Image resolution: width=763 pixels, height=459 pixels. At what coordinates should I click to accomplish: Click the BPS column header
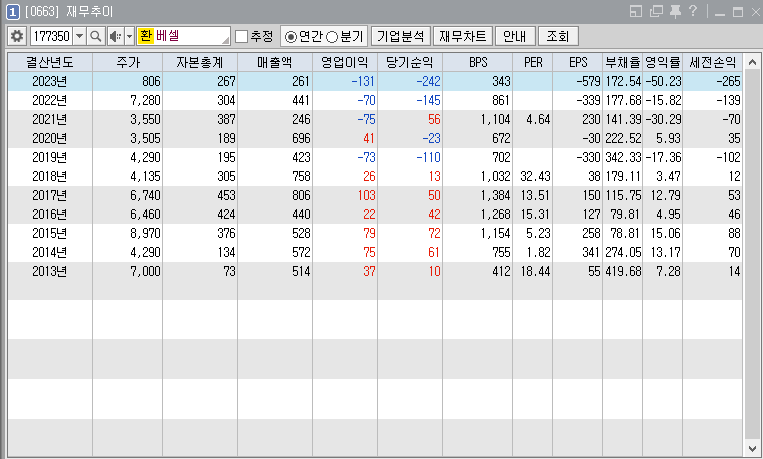point(478,62)
